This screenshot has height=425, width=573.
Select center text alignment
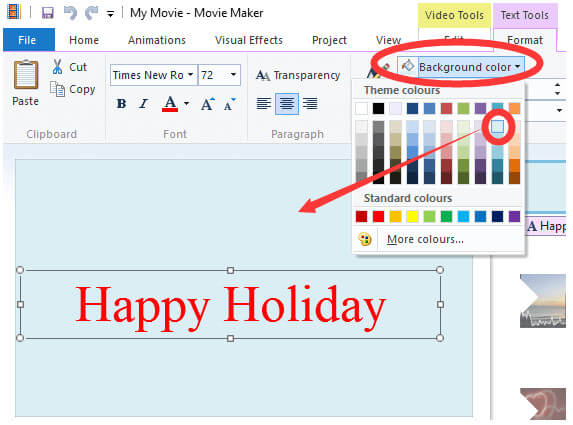tap(287, 104)
